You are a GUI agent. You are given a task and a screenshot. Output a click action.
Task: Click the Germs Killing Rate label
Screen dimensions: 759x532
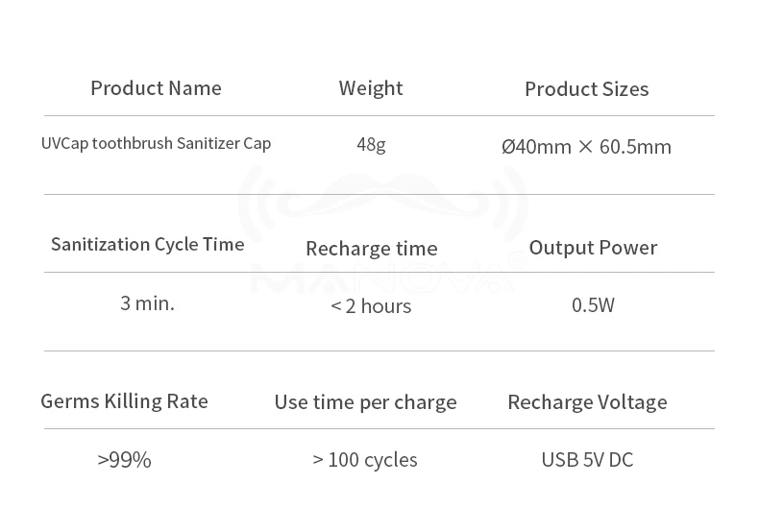(124, 401)
